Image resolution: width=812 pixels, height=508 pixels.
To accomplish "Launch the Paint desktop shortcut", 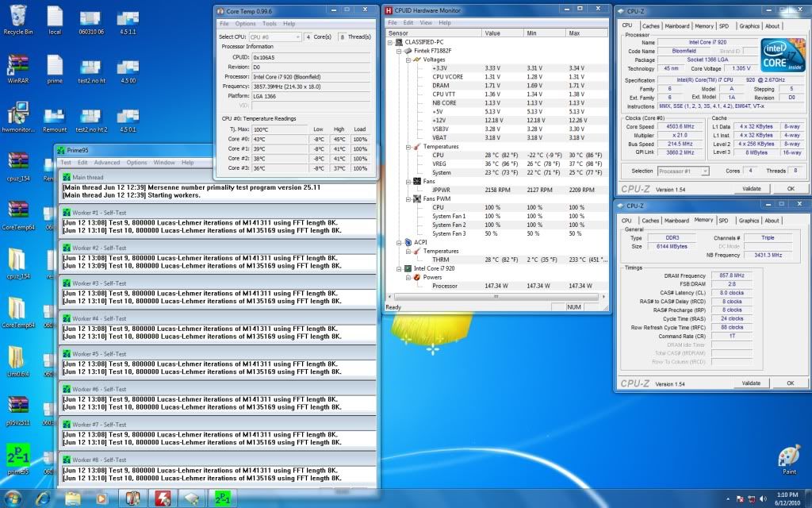I will click(x=789, y=458).
